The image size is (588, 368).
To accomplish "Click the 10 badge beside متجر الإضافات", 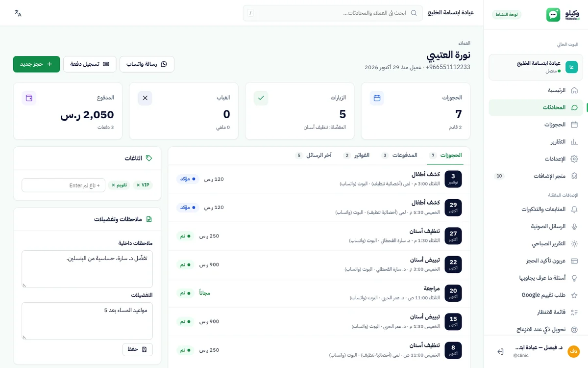I will click(x=499, y=176).
